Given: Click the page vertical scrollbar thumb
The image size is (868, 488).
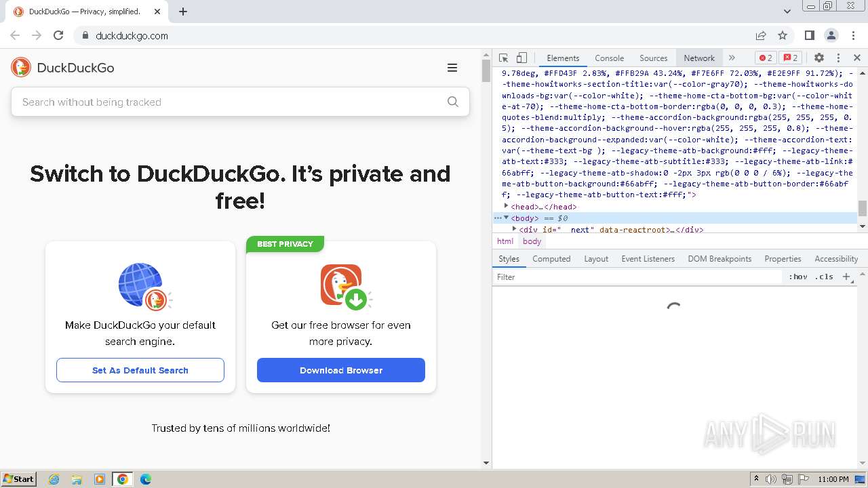Looking at the screenshot, I should point(486,70).
